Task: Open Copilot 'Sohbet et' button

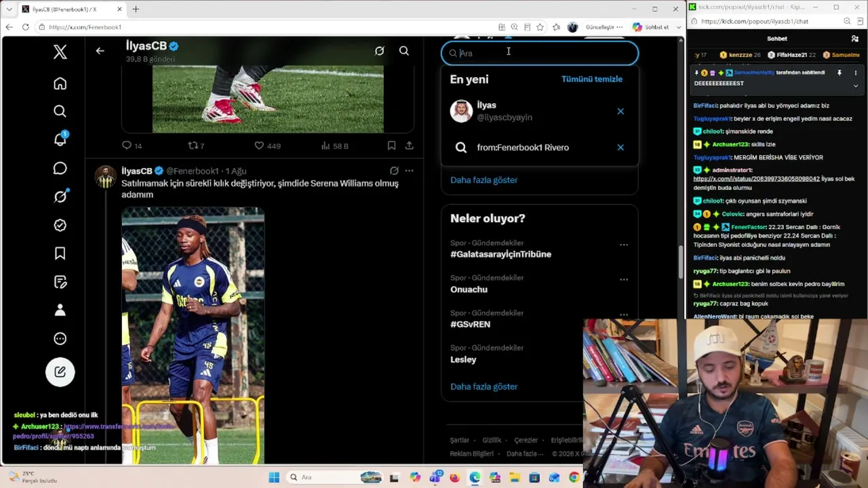Action: click(650, 27)
